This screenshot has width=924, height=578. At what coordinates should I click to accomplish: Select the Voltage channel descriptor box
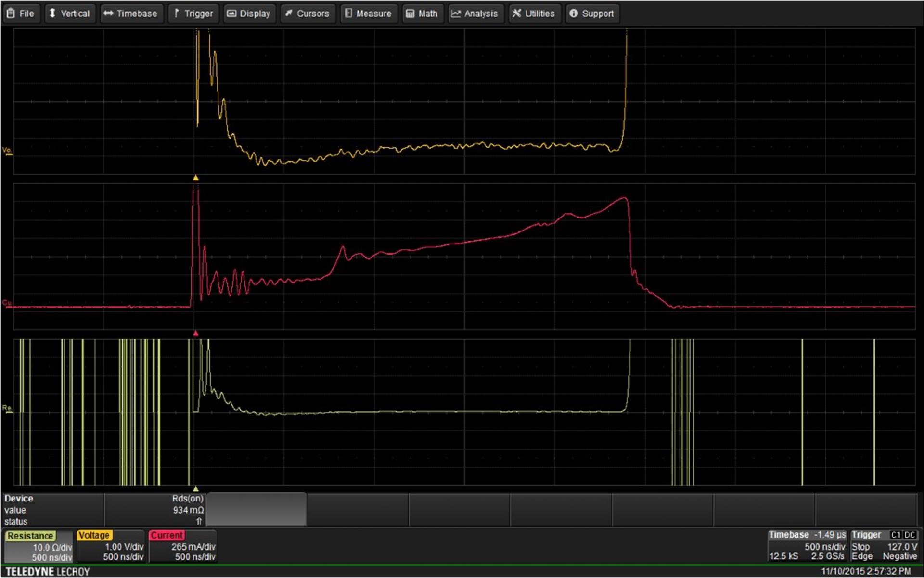pos(111,546)
